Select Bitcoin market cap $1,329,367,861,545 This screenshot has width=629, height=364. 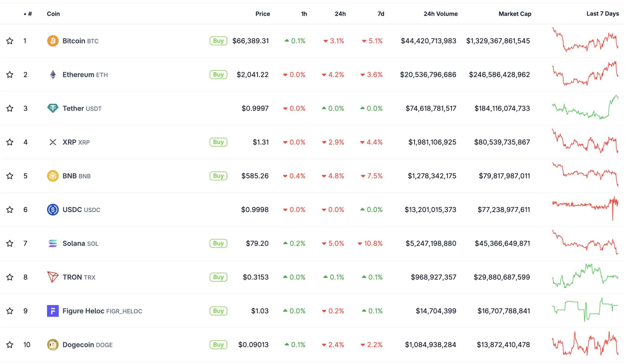499,41
